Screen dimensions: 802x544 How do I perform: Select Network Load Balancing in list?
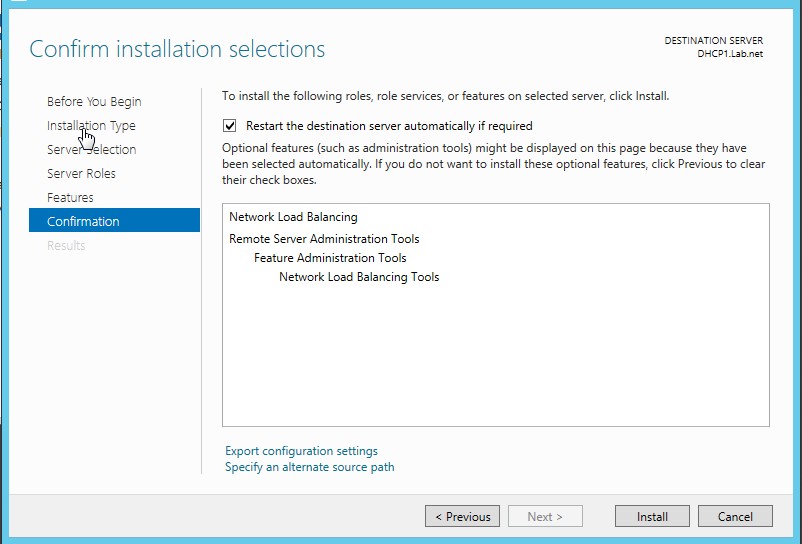tap(293, 217)
